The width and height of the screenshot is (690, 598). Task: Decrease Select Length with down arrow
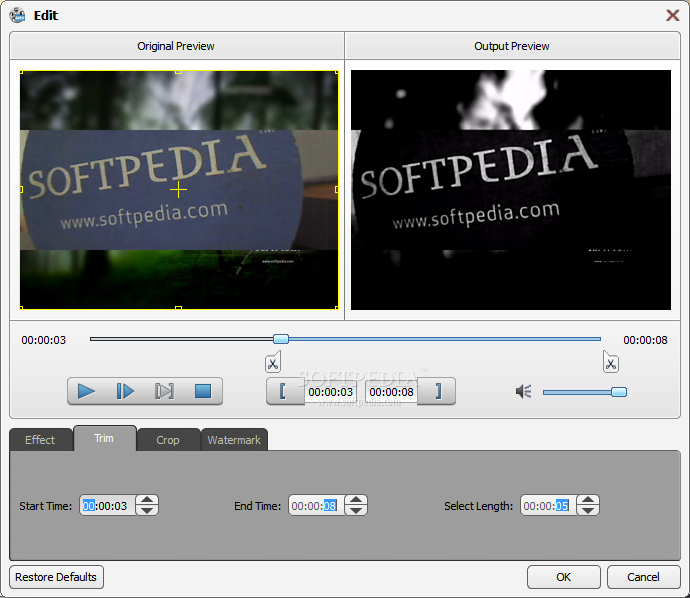click(x=588, y=510)
